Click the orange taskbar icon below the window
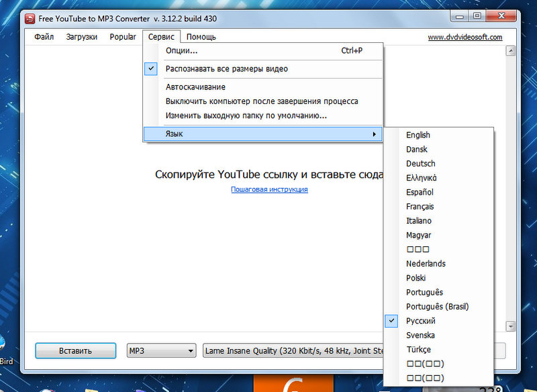The width and height of the screenshot is (537, 392). 293,383
